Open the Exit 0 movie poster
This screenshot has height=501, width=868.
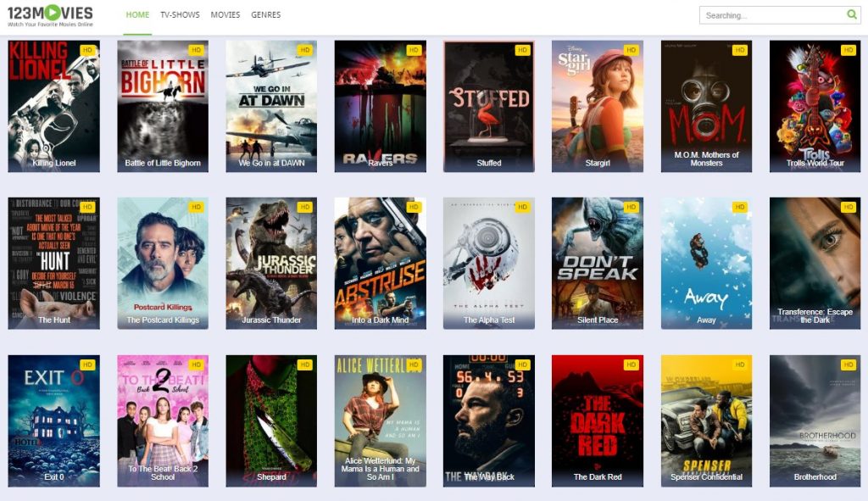coord(53,420)
